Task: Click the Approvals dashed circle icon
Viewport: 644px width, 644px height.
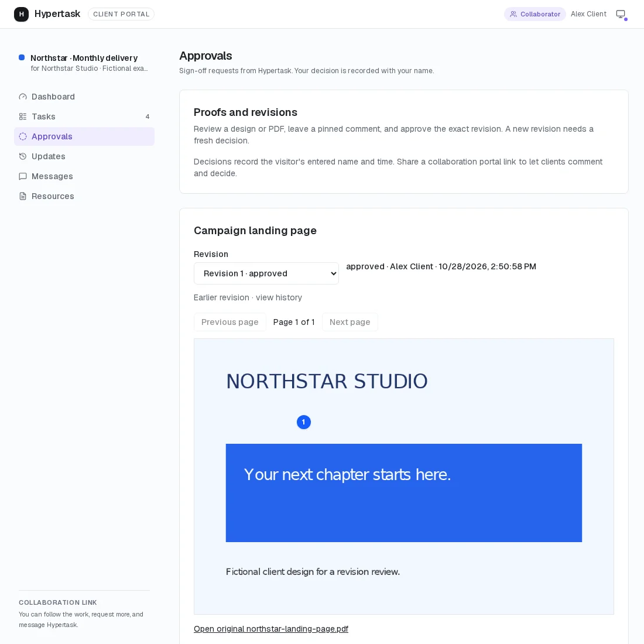Action: pos(23,136)
